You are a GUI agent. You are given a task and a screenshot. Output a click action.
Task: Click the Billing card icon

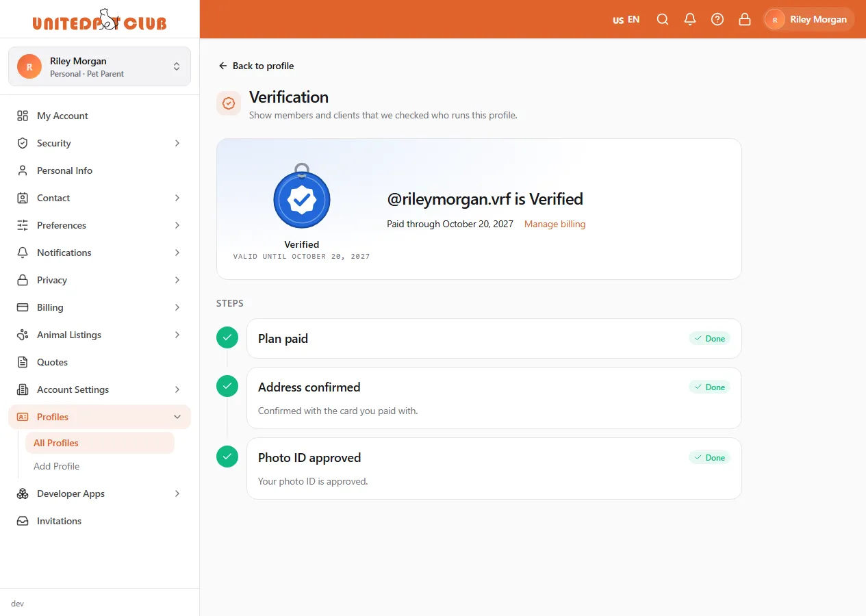23,307
